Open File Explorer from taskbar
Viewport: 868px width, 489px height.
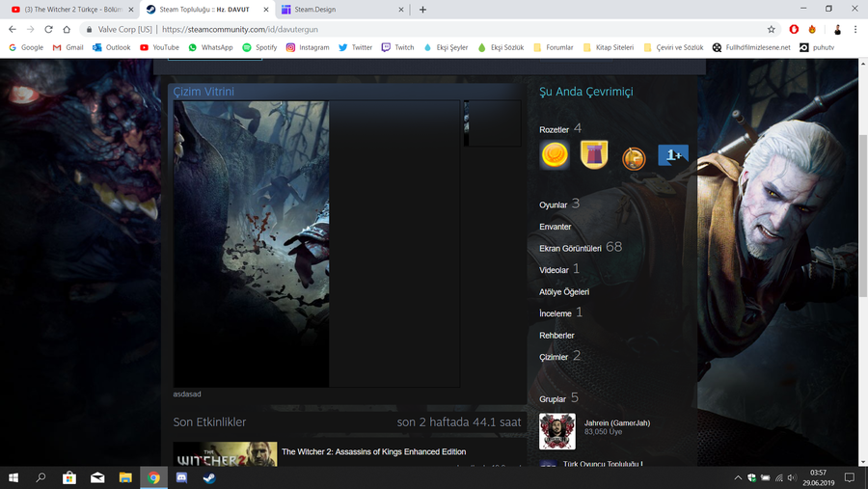[125, 477]
